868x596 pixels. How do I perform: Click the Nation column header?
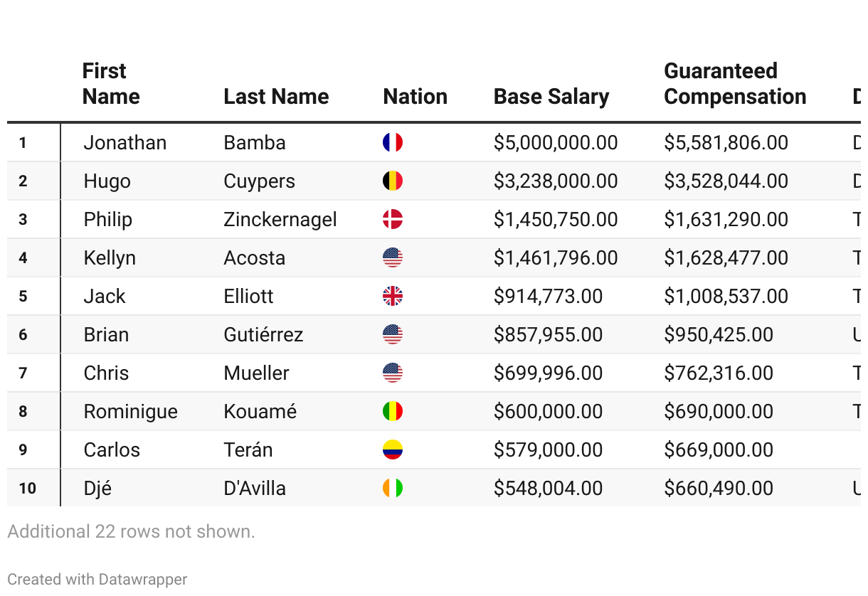point(416,97)
